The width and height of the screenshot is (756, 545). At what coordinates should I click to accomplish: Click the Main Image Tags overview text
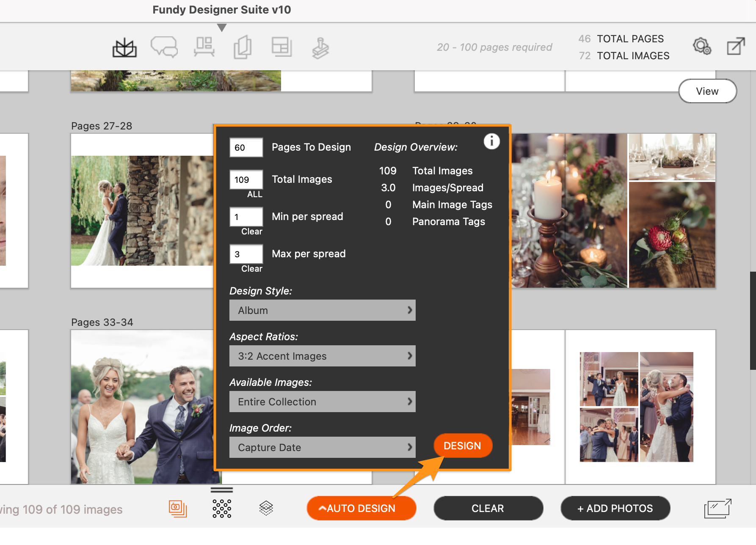tap(452, 205)
